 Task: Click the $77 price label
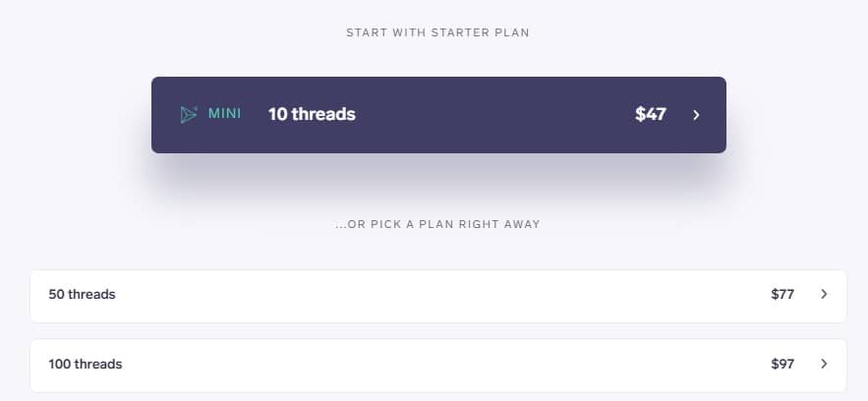pos(782,294)
